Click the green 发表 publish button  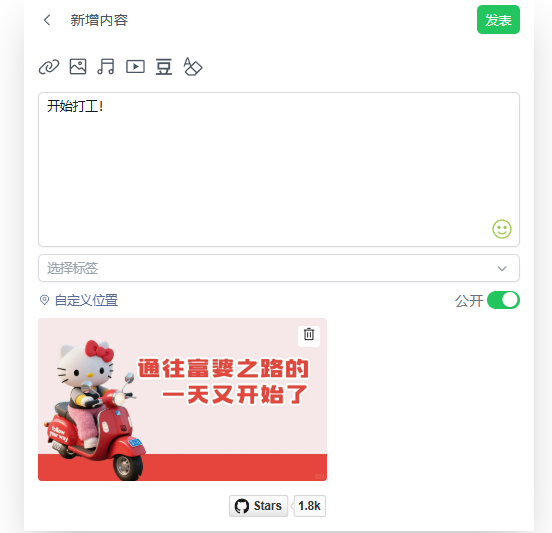498,20
